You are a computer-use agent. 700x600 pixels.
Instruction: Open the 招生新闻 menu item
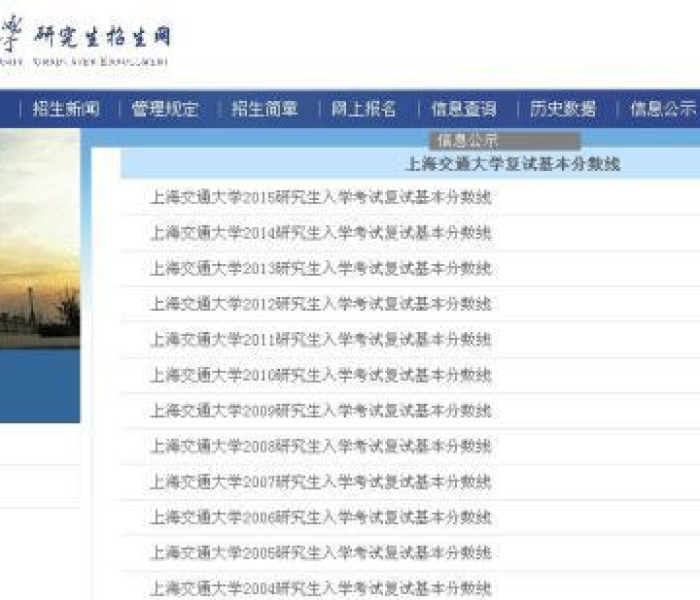click(66, 109)
